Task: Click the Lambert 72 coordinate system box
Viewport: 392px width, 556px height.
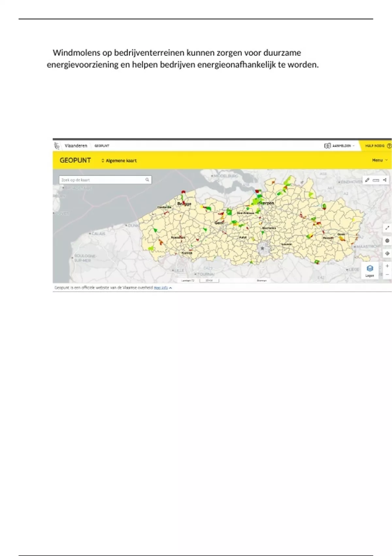Action: (188, 281)
